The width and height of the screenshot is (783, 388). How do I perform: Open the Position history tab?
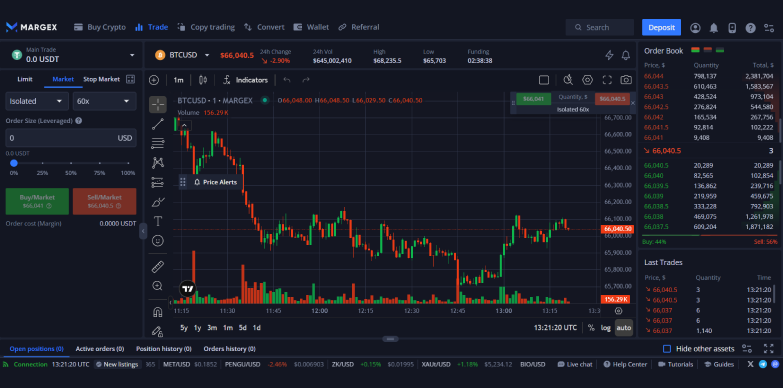click(x=164, y=349)
